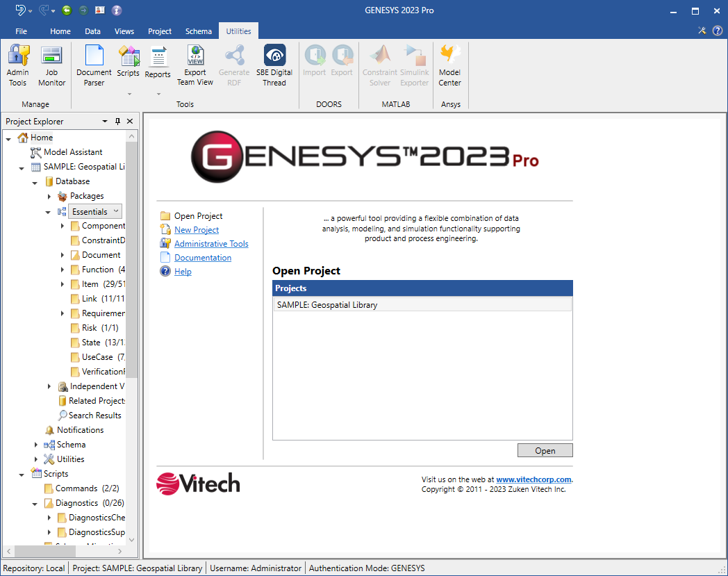Select SAMPLE: Geospatial Library in Projects list
Image resolution: width=728 pixels, height=576 pixels.
pos(327,304)
